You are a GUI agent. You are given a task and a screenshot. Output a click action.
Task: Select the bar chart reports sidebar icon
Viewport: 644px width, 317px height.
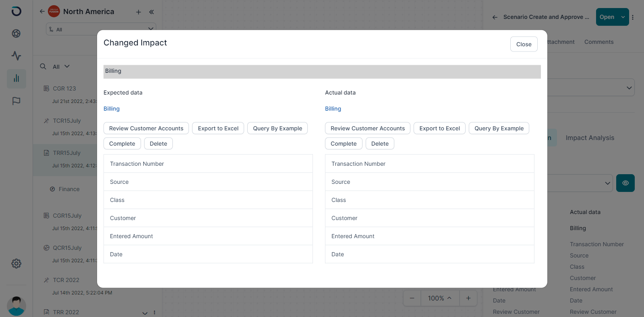pos(17,78)
